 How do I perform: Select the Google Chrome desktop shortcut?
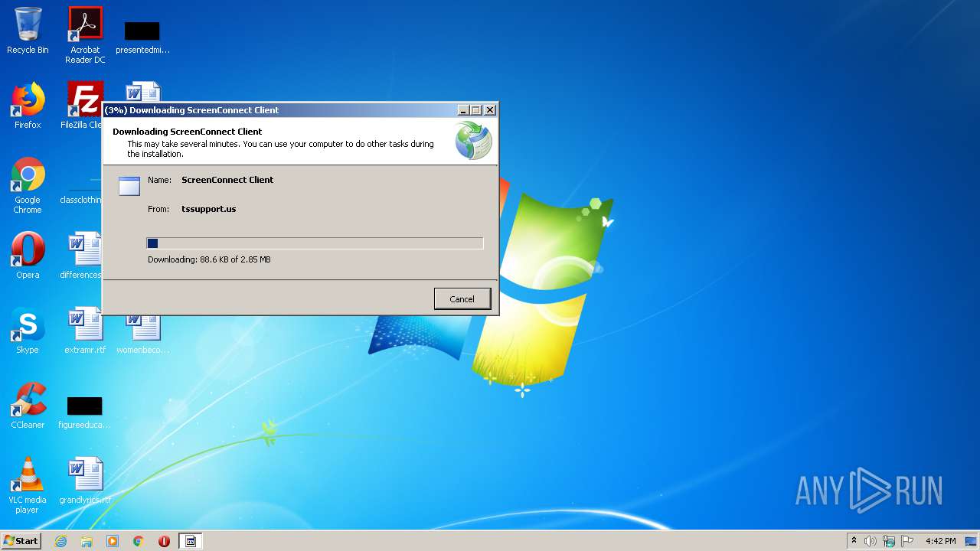28,186
